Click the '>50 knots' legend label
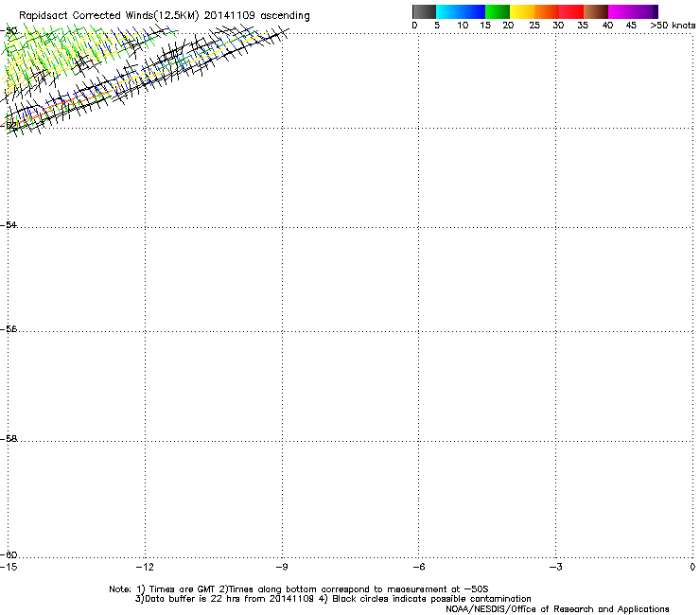Image resolution: width=700 pixels, height=615 pixels. click(x=673, y=26)
